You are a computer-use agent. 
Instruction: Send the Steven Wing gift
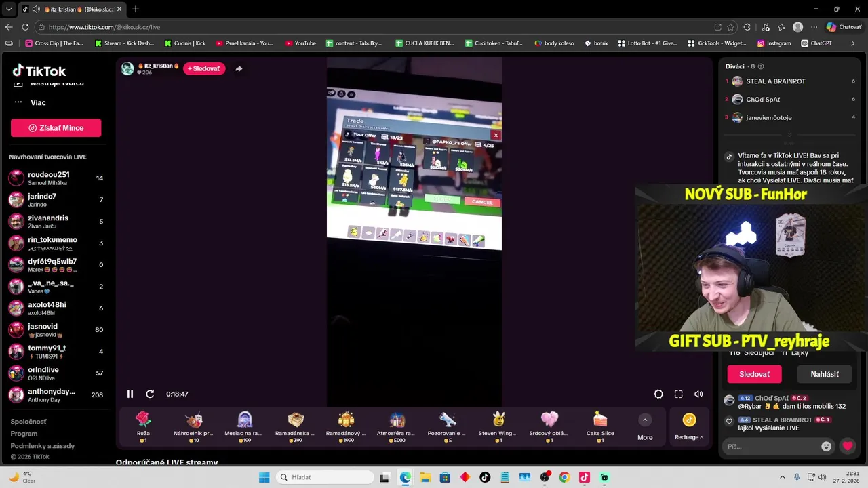click(x=498, y=426)
